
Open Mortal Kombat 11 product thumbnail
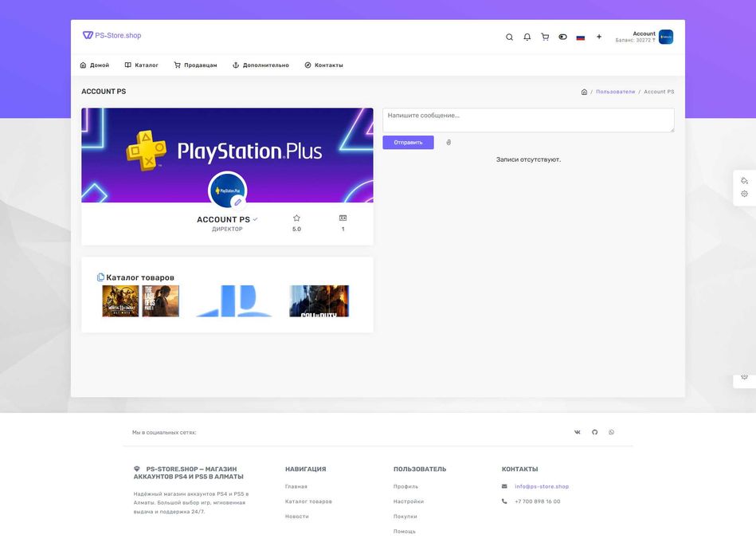pyautogui.click(x=120, y=301)
